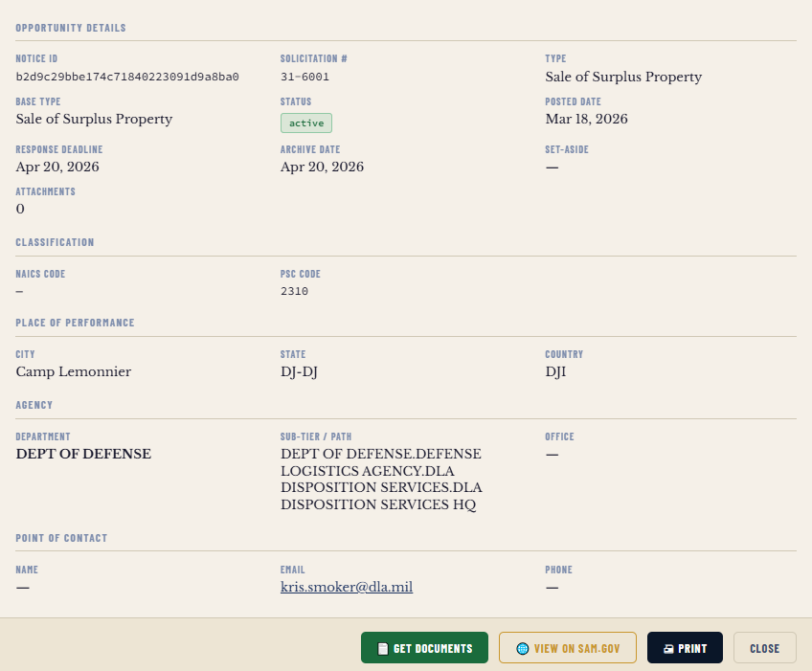Click the Email label
Image resolution: width=812 pixels, height=671 pixels.
[293, 570]
